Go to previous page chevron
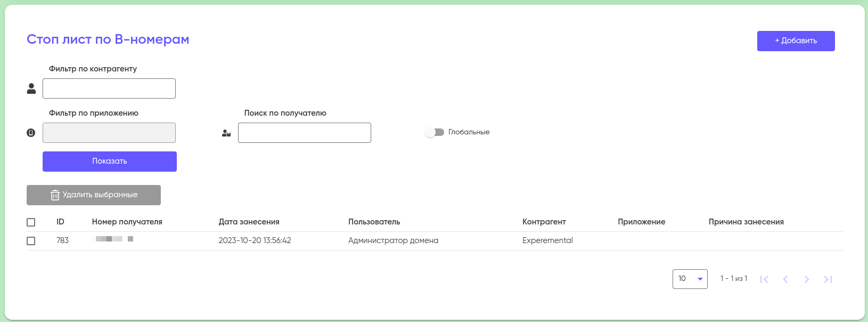The image size is (868, 322). [785, 279]
